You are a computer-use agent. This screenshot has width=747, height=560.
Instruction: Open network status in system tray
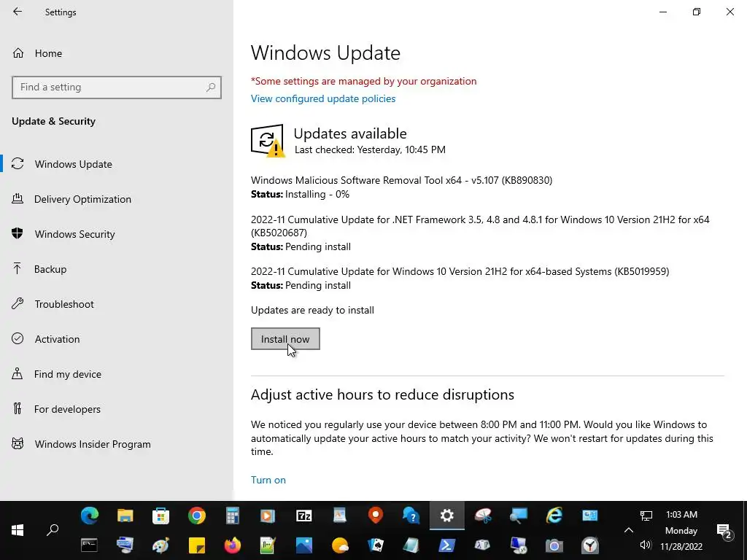[646, 516]
